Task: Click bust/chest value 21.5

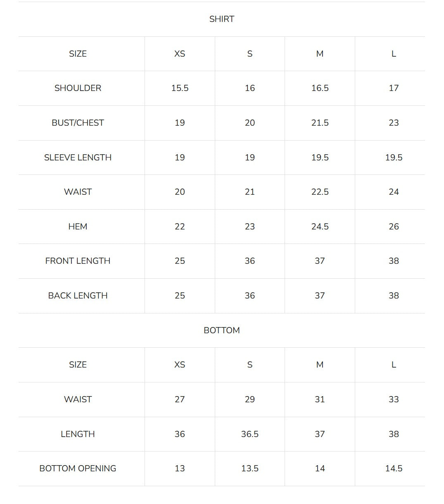Action: [x=320, y=123]
